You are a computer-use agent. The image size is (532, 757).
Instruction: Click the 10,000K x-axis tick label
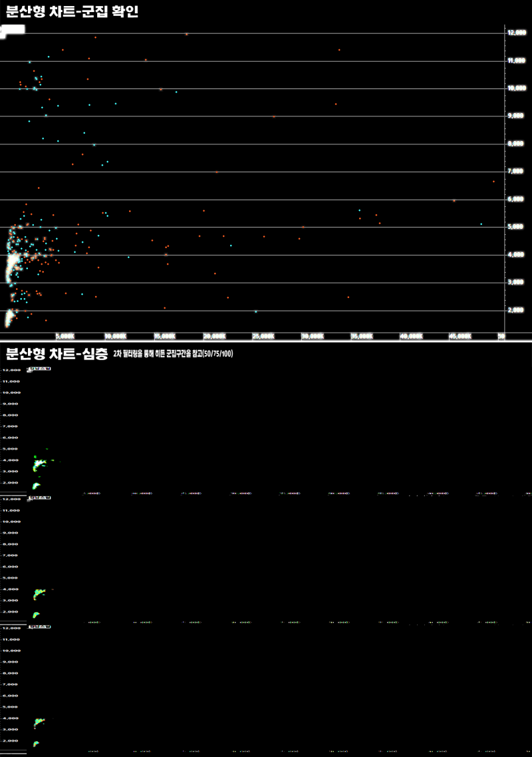116,336
